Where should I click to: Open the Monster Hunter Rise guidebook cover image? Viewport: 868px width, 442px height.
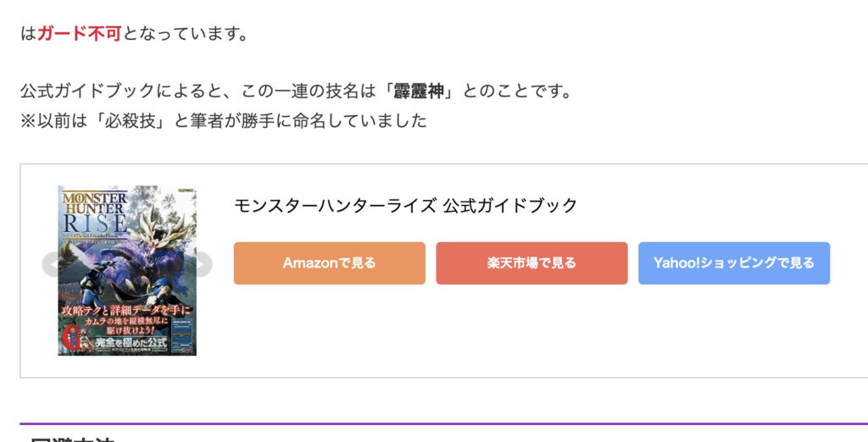[127, 270]
